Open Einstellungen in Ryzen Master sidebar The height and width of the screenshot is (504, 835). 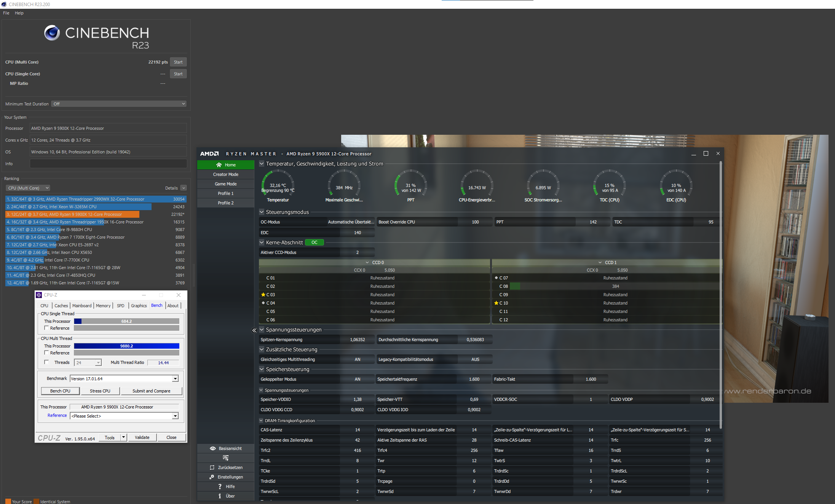coord(225,477)
